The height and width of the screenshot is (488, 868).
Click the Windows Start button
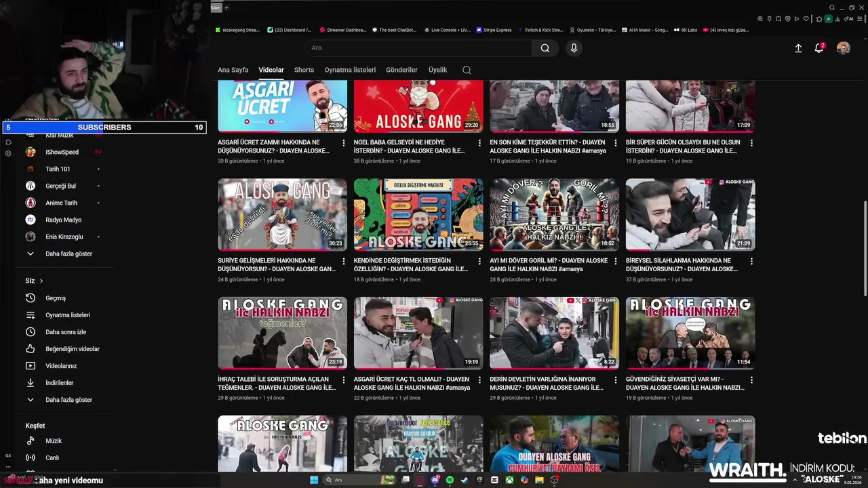pyautogui.click(x=314, y=480)
